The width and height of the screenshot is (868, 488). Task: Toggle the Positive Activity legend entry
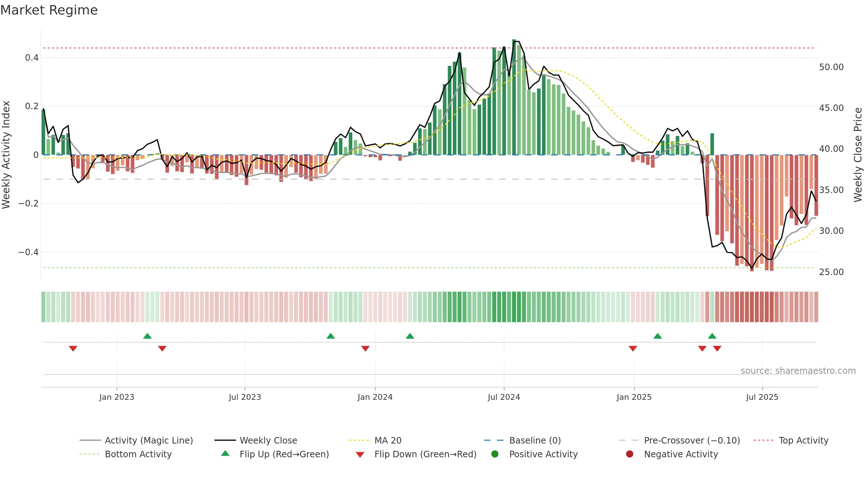534,454
